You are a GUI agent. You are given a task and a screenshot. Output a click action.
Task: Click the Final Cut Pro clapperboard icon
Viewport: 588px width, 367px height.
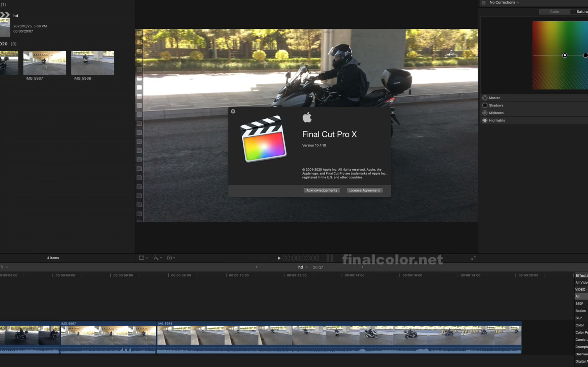click(264, 139)
